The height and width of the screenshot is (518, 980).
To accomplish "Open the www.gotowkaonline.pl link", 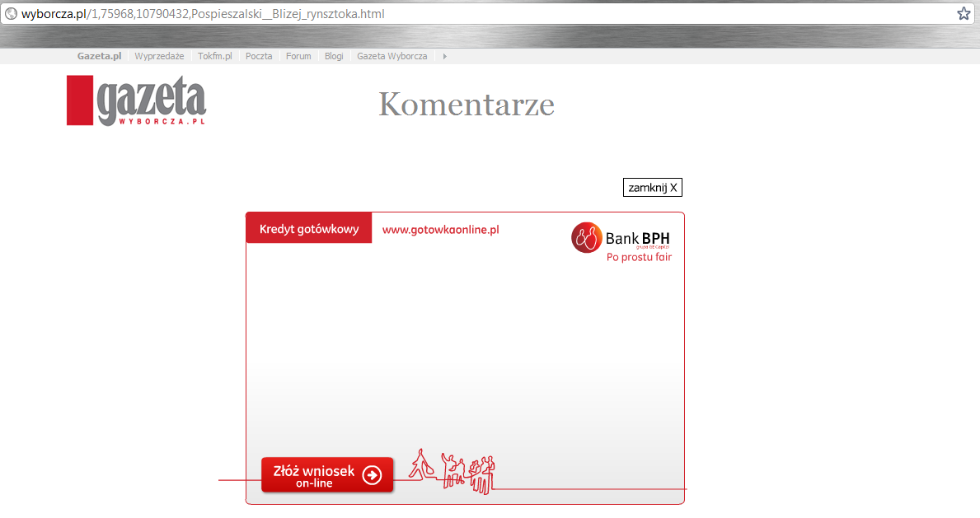I will pos(440,230).
